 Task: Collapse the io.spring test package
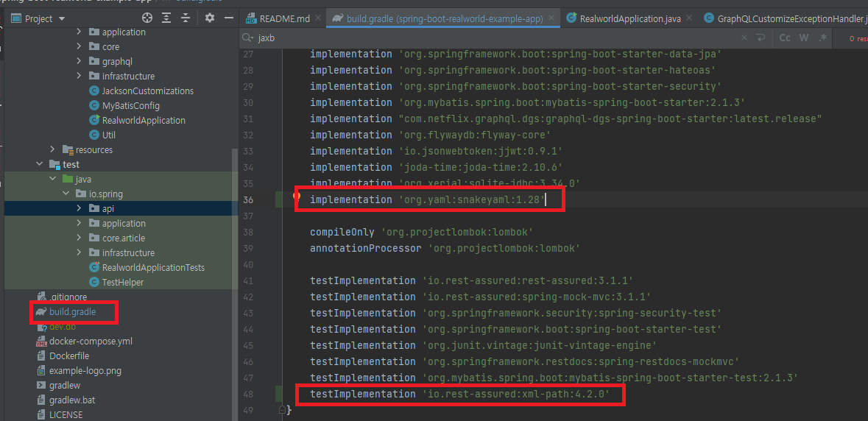[66, 194]
